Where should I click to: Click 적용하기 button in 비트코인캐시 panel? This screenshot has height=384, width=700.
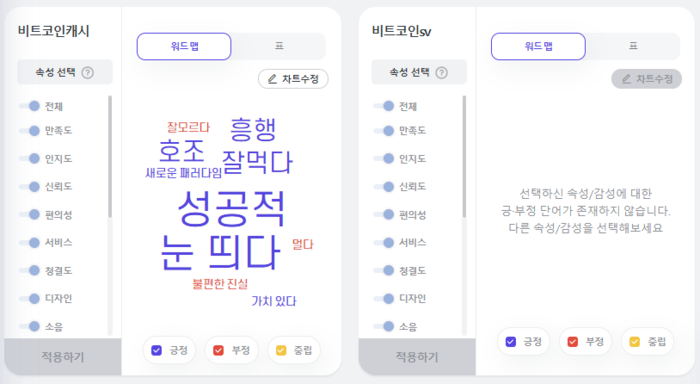coord(63,357)
